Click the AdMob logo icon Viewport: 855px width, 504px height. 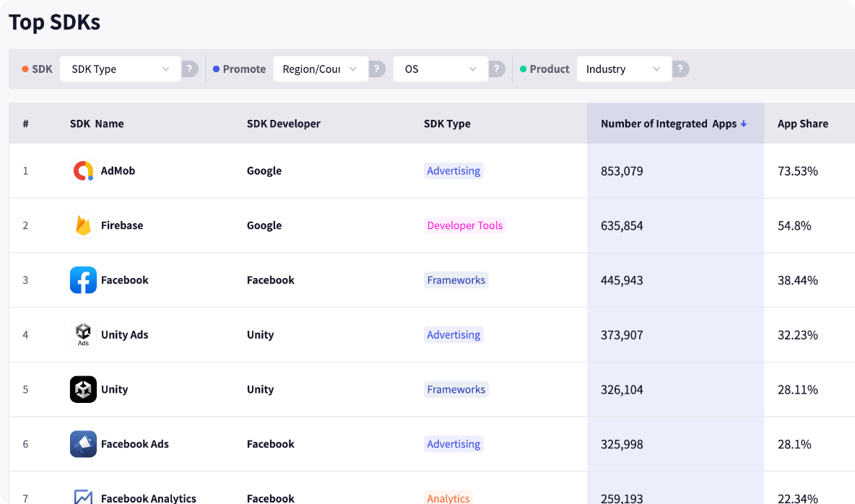[83, 170]
